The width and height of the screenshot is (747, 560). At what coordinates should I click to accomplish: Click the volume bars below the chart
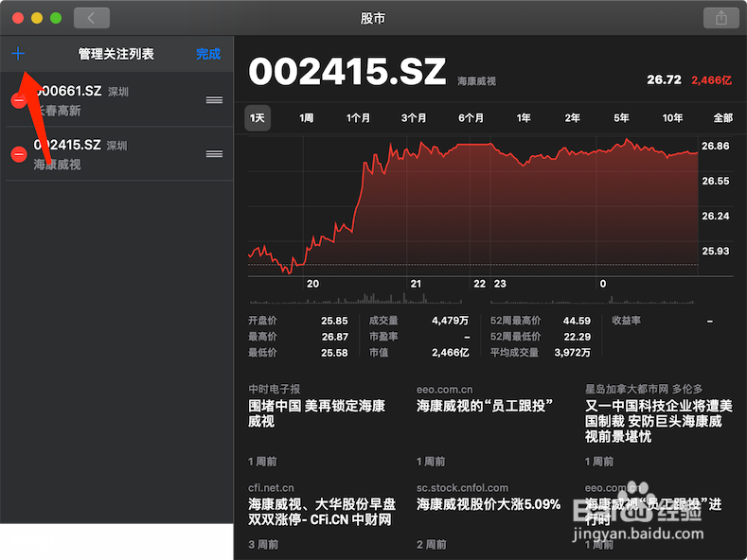(x=471, y=299)
